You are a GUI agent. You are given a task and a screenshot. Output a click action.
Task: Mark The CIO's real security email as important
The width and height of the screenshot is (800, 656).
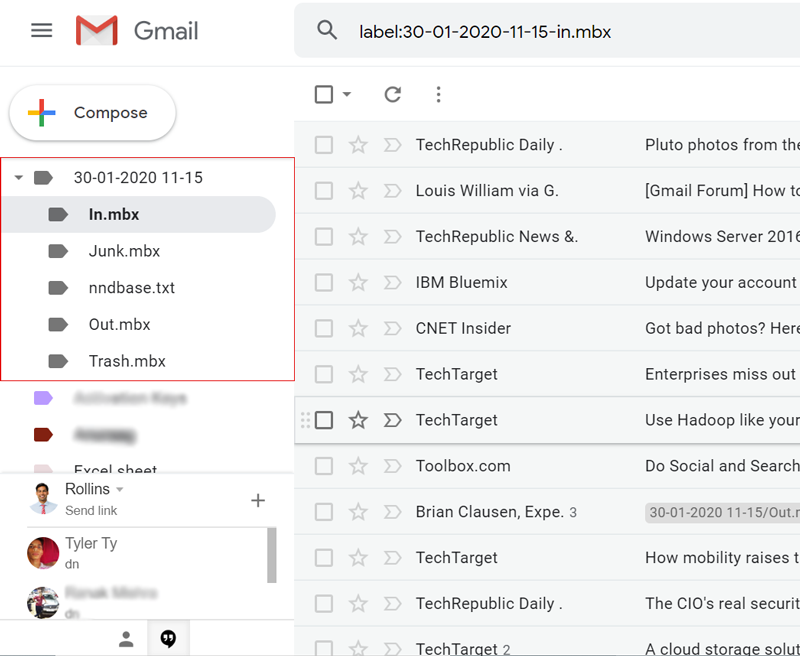tap(392, 604)
